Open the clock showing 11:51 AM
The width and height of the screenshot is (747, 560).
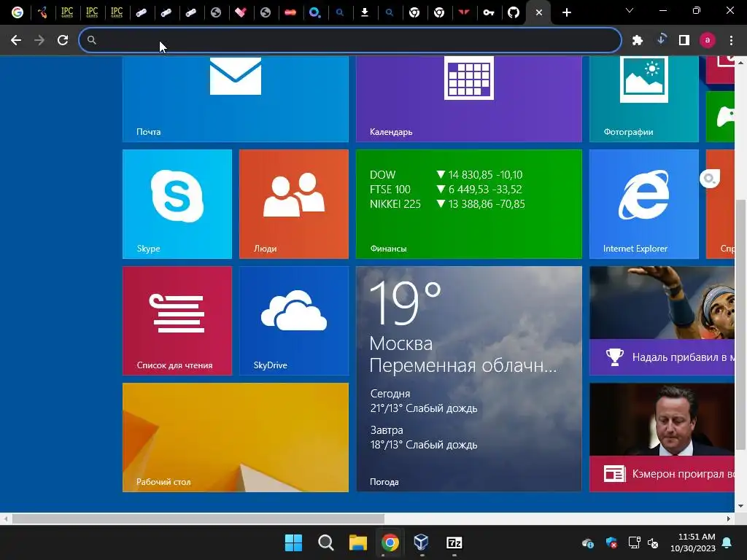click(693, 542)
